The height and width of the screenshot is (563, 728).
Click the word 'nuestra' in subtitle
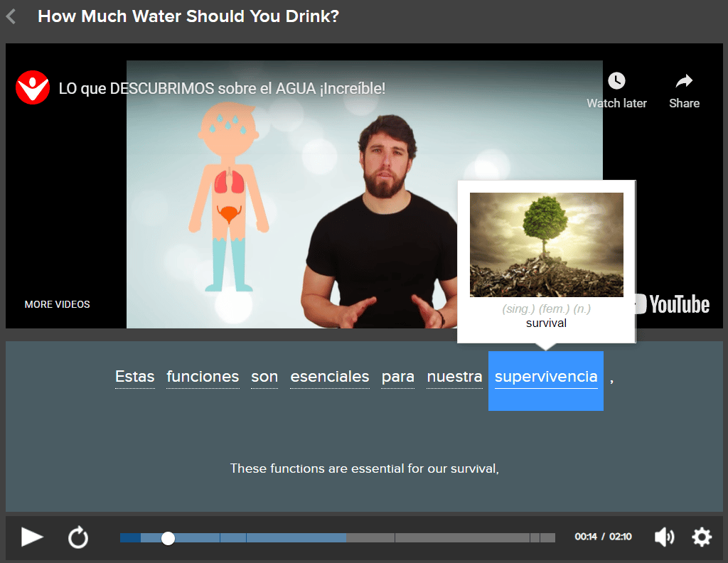454,377
